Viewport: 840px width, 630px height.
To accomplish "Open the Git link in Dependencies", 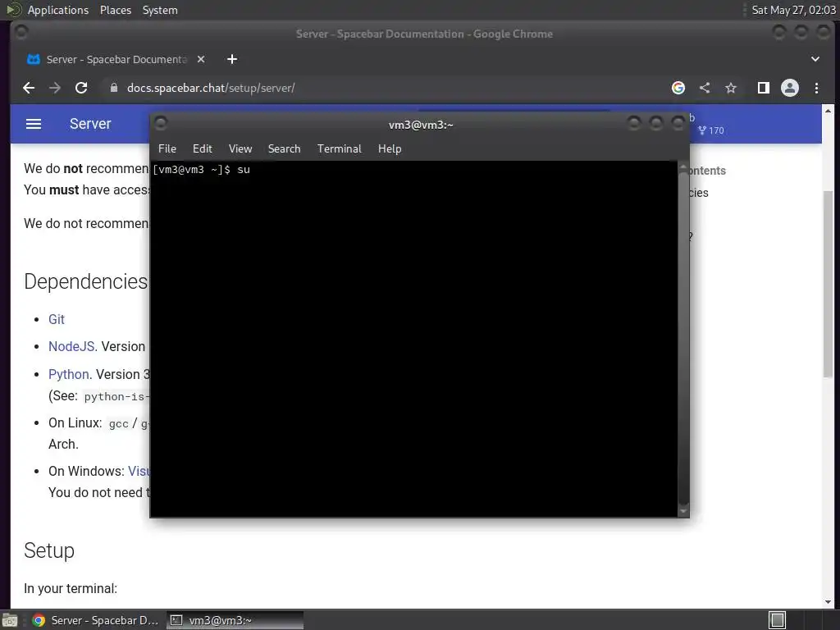I will [x=57, y=319].
